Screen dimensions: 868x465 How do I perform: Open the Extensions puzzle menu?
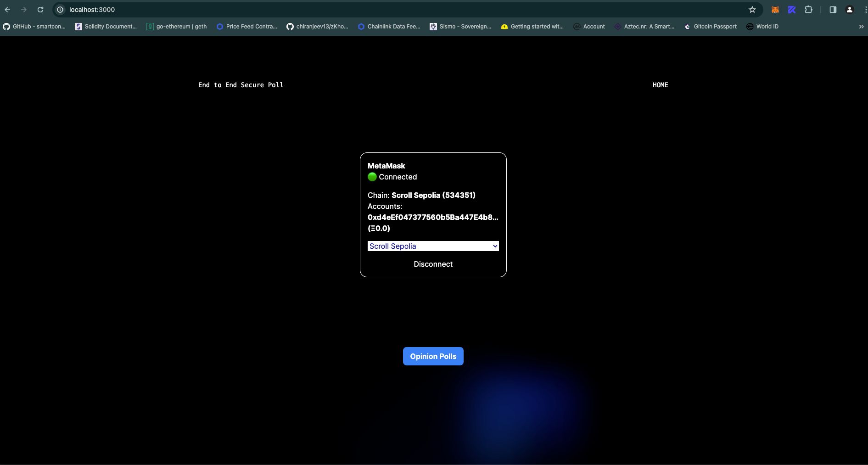(x=809, y=9)
